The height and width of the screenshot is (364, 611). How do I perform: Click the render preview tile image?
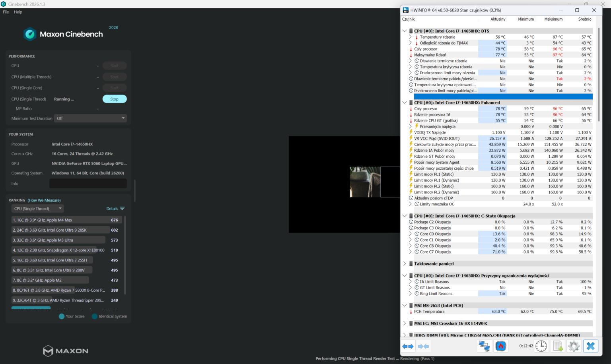click(365, 182)
